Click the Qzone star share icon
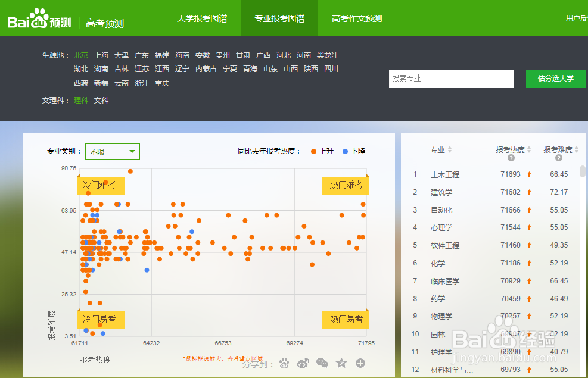The height and width of the screenshot is (378, 588). click(x=341, y=363)
